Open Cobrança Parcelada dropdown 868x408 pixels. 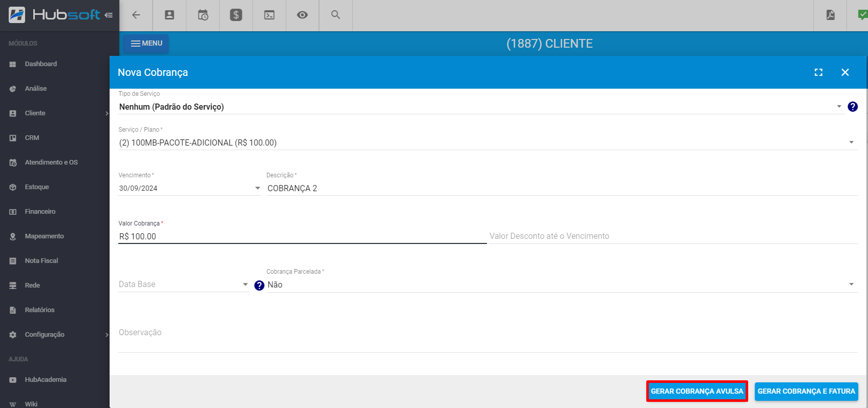pos(562,284)
